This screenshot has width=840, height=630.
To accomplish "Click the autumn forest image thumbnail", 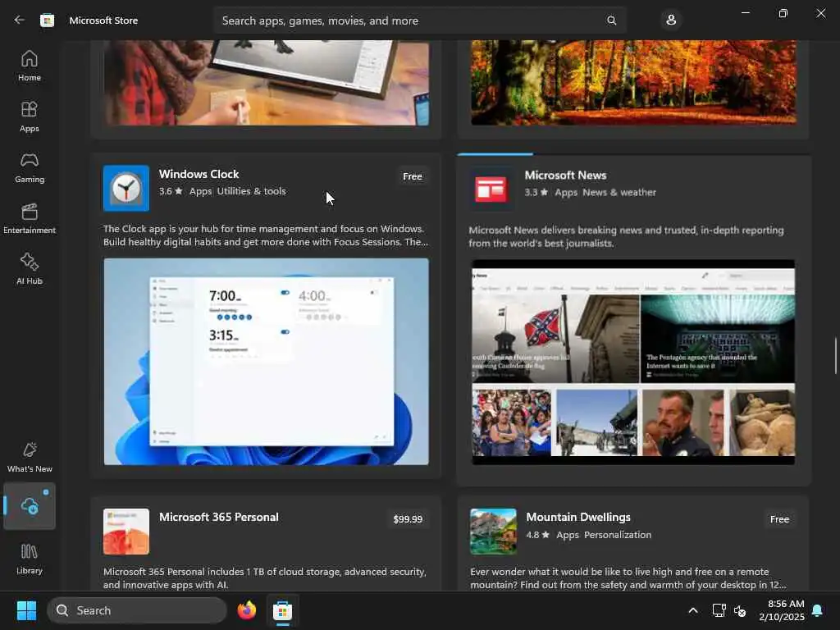I will (x=634, y=83).
